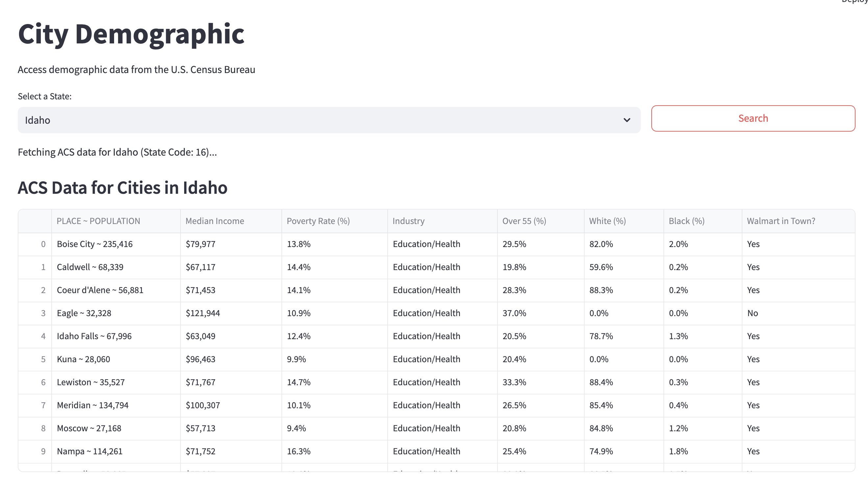868x477 pixels.
Task: Select the Idaho Falls ~ 67,996 cell
Action: [x=116, y=336]
